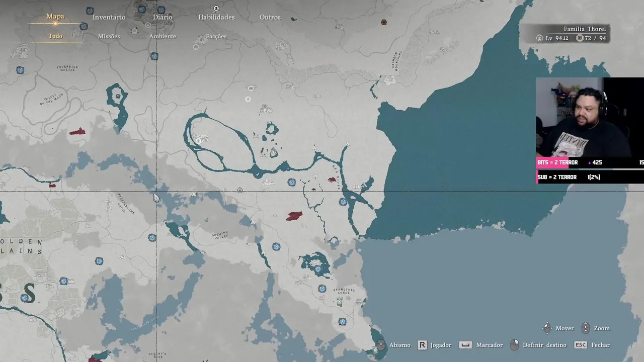Click the Lv 94.12 level indicator

click(552, 38)
